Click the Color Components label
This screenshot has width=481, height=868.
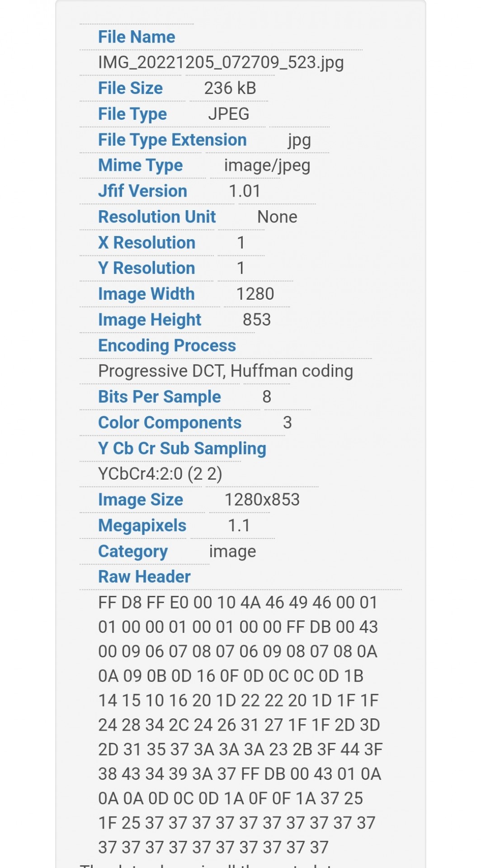click(x=170, y=423)
